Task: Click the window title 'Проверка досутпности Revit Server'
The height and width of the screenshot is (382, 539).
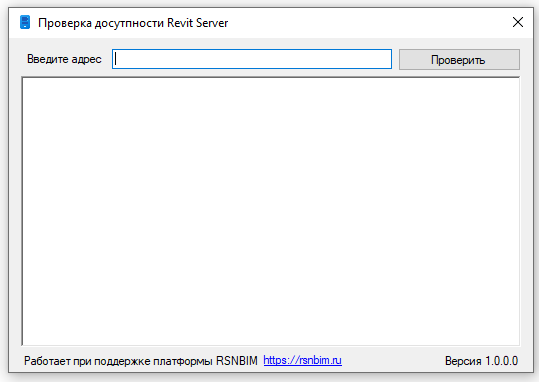Action: 133,23
